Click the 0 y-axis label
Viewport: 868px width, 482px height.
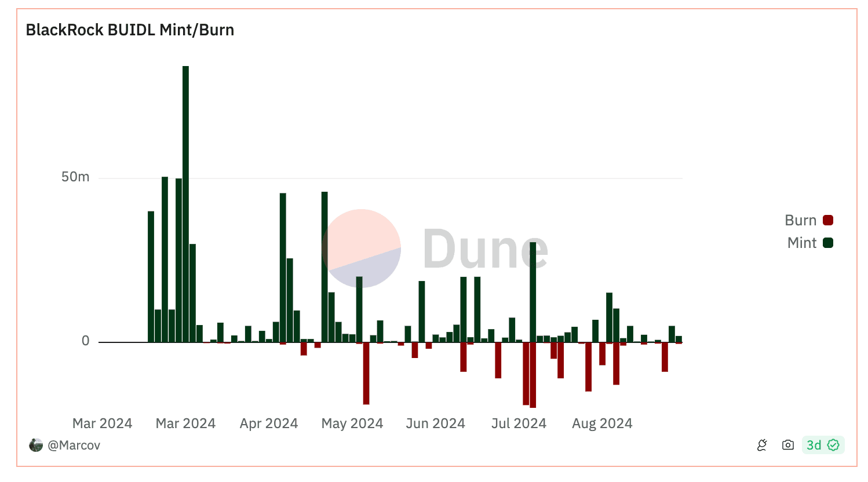[86, 341]
